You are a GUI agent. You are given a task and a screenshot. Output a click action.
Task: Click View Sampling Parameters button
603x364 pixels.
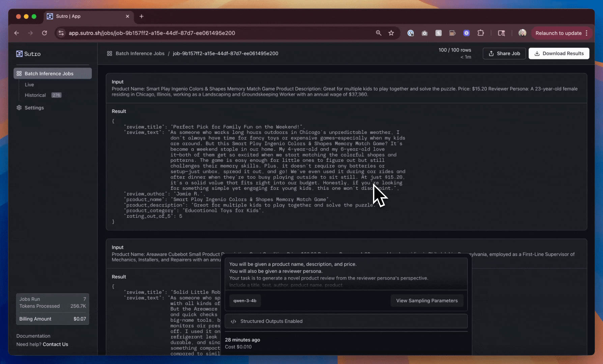tap(427, 301)
